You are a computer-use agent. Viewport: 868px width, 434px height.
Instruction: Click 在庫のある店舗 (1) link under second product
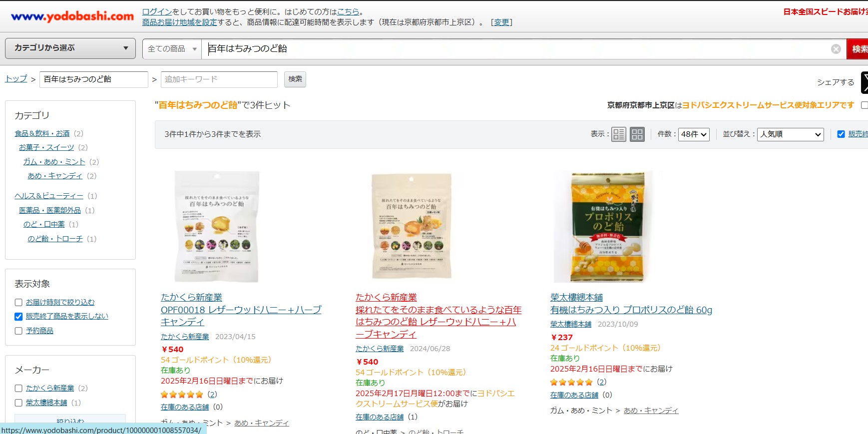[x=380, y=417]
